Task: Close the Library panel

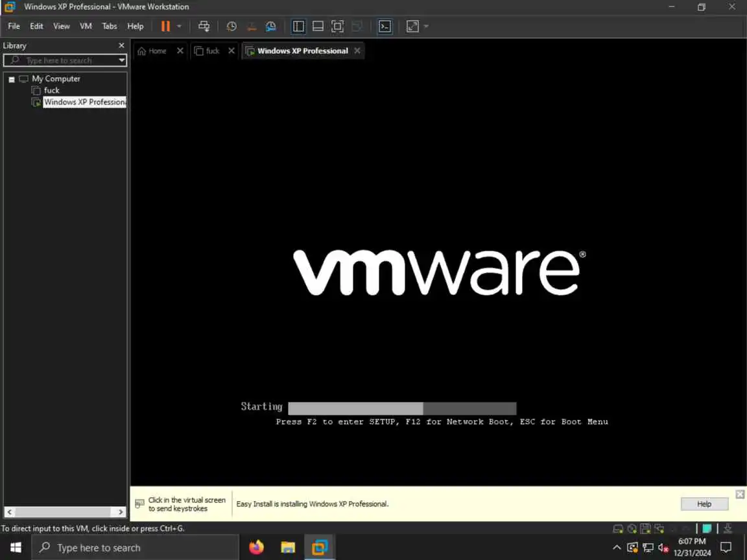Action: [x=121, y=45]
